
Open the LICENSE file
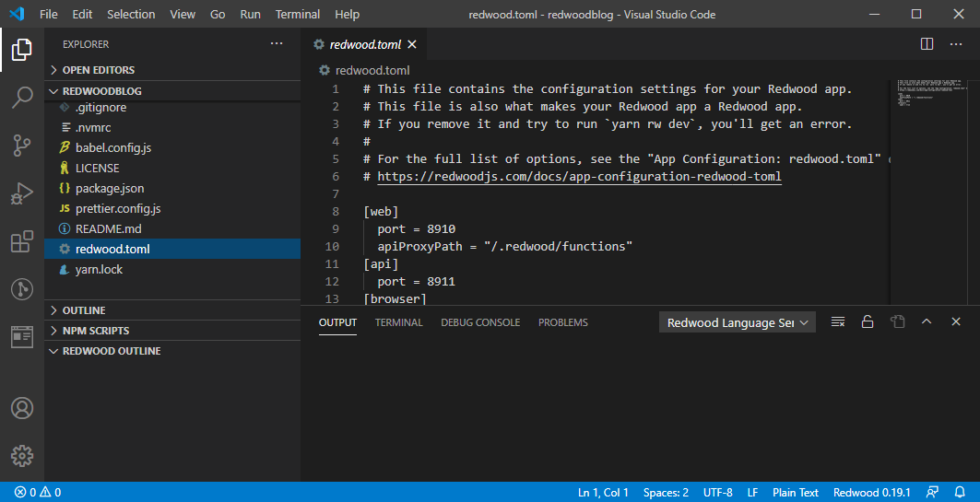[172, 168]
